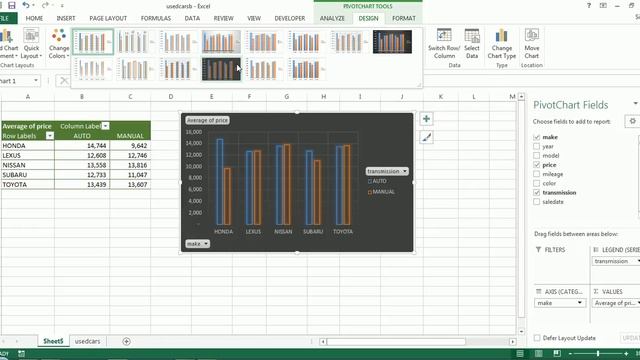Click the Help question mark icon
Screen dimensions: 640x360
point(589,6)
